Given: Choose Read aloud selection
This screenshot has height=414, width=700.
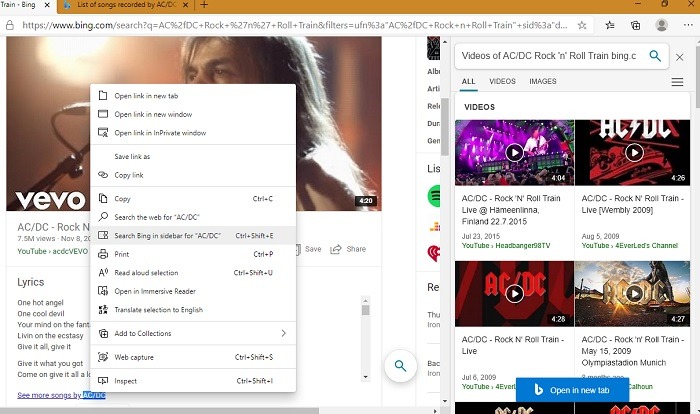Looking at the screenshot, I should point(193,272).
